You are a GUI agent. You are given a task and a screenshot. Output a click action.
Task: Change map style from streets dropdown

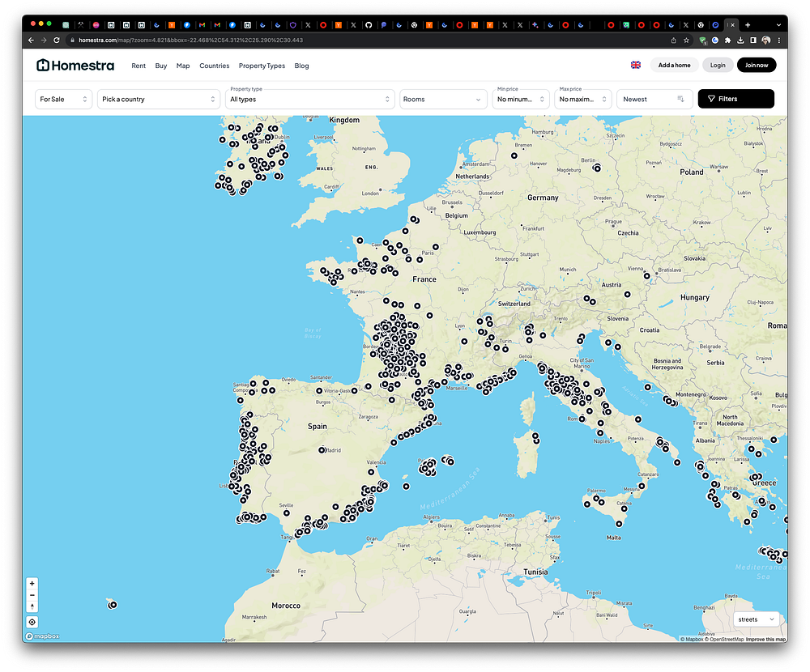coord(757,619)
